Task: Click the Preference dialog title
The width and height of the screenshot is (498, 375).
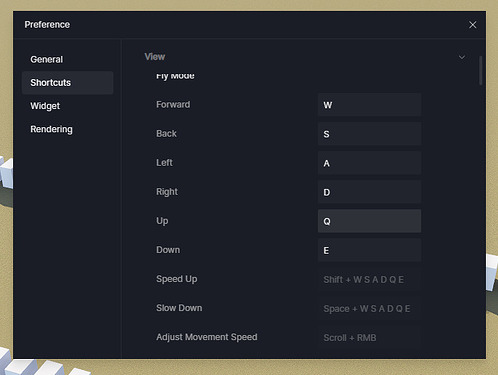Action: [47, 25]
